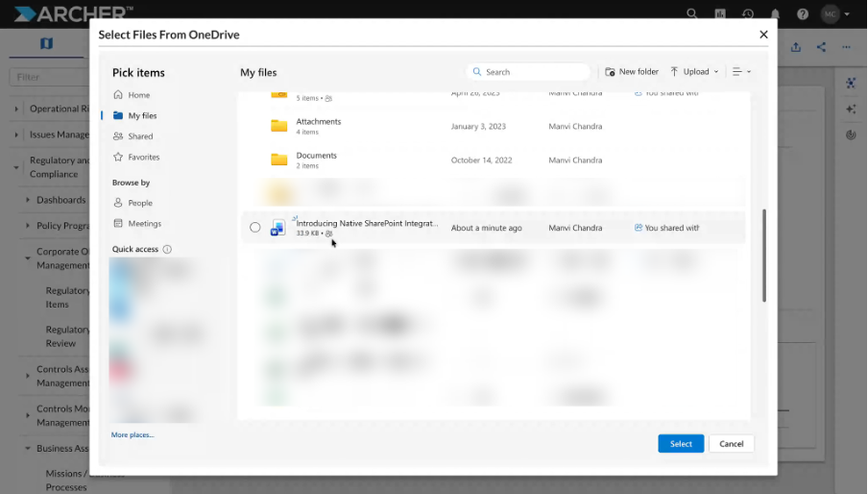Click the OneDrive Search field
The width and height of the screenshot is (868, 494).
528,72
